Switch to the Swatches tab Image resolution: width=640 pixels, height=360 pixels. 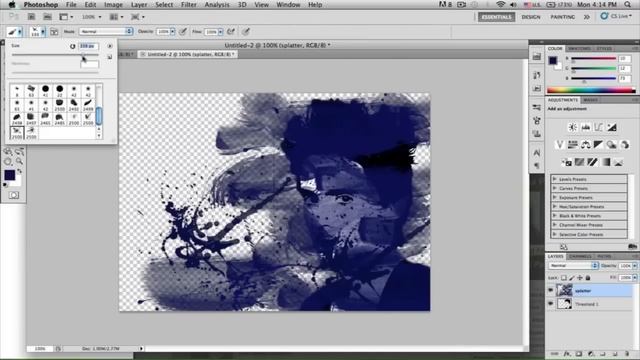579,48
